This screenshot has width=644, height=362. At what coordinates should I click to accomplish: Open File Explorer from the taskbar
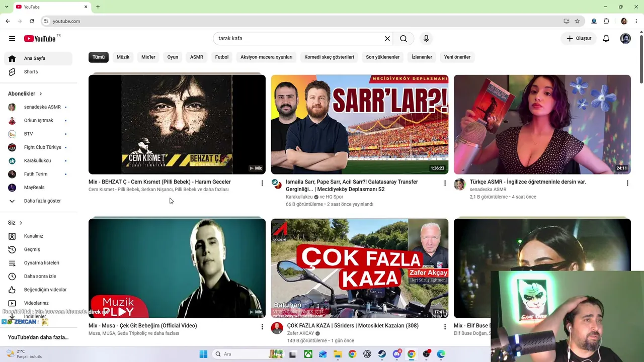pyautogui.click(x=338, y=354)
